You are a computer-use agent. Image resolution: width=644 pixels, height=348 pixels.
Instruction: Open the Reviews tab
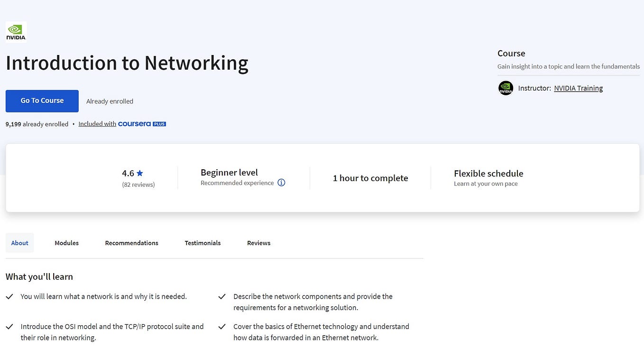[258, 243]
